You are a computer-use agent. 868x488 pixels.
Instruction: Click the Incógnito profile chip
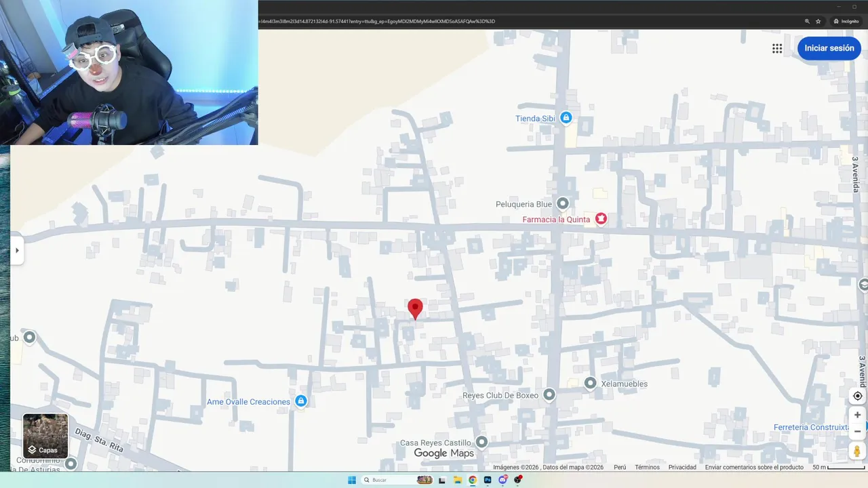(846, 21)
